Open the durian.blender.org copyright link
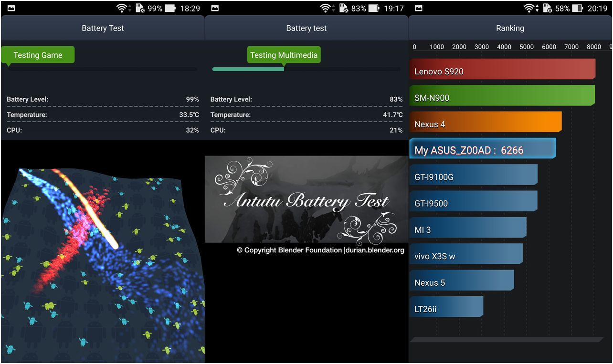The height and width of the screenshot is (364, 613). coord(374,250)
